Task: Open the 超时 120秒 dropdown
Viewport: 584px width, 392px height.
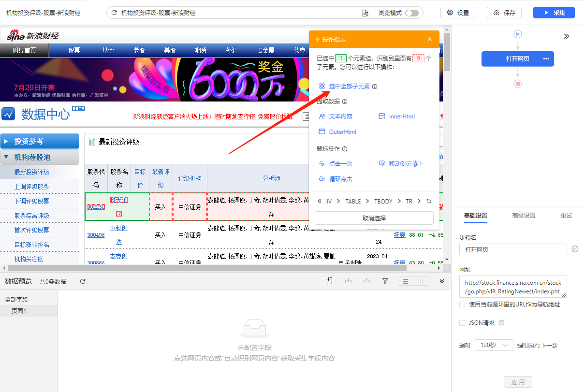Action: tap(494, 345)
